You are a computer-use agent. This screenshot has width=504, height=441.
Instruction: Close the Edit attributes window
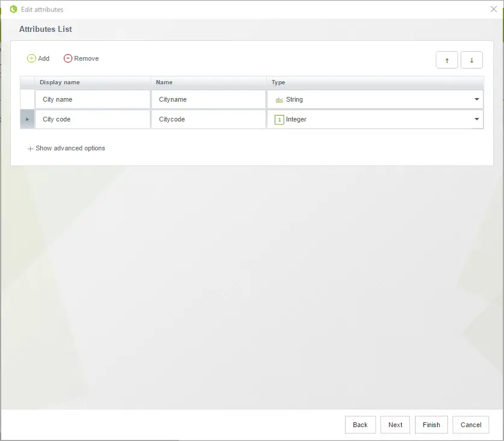[x=494, y=9]
